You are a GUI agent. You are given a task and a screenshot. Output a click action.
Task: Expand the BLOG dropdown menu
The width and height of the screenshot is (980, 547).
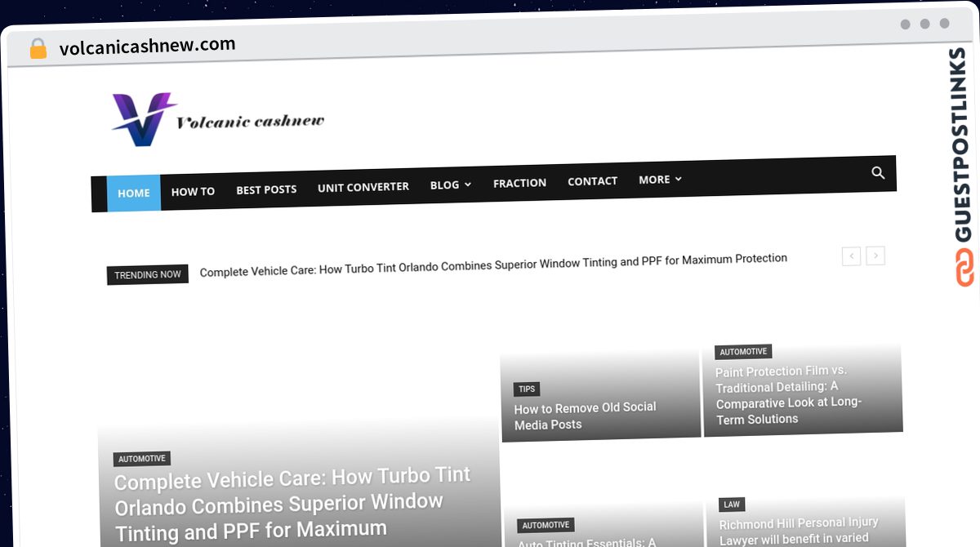451,185
